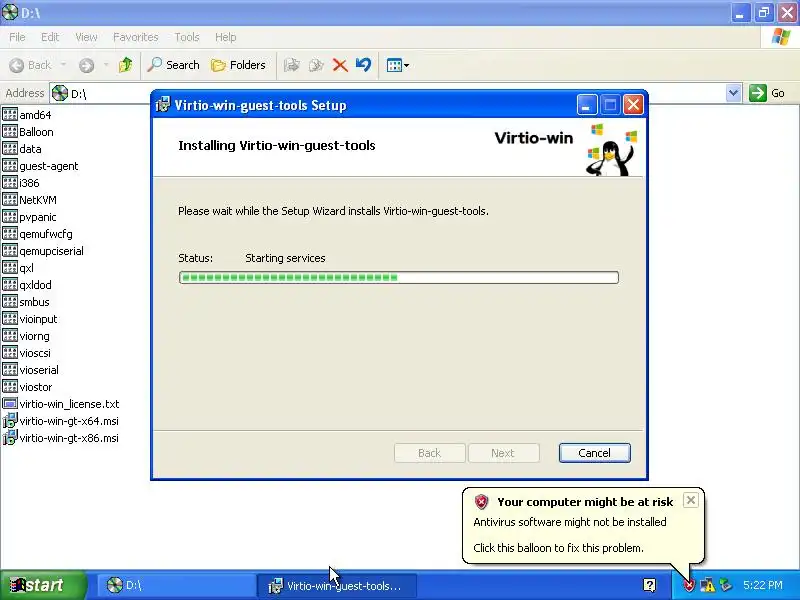800x600 pixels.
Task: Toggle the Folders pane button
Action: [x=239, y=65]
